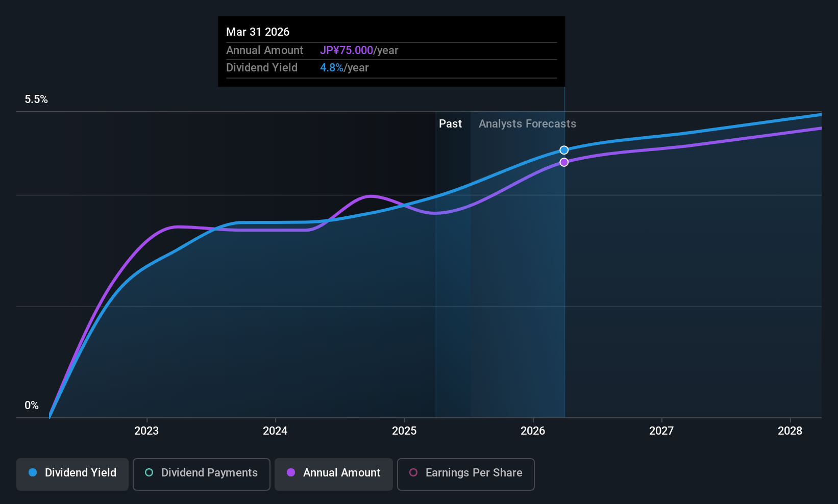Click the 5.5% y-axis label
The image size is (838, 504).
[x=36, y=99]
